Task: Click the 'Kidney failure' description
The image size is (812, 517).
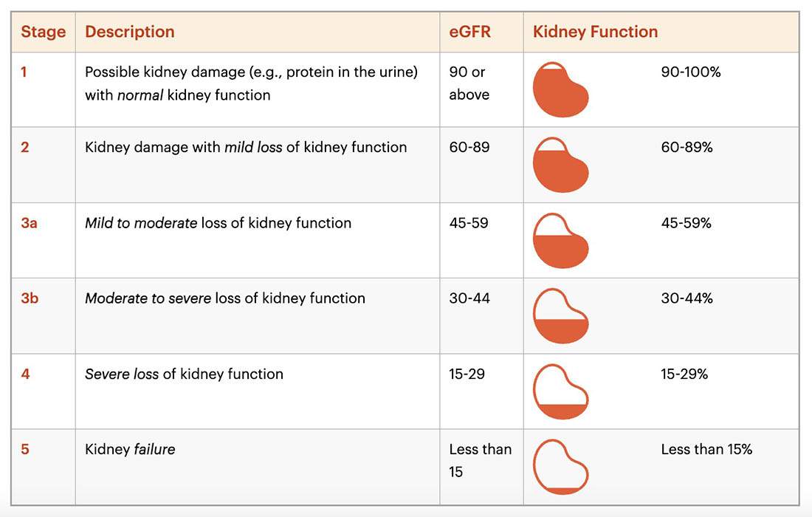Action: (130, 449)
